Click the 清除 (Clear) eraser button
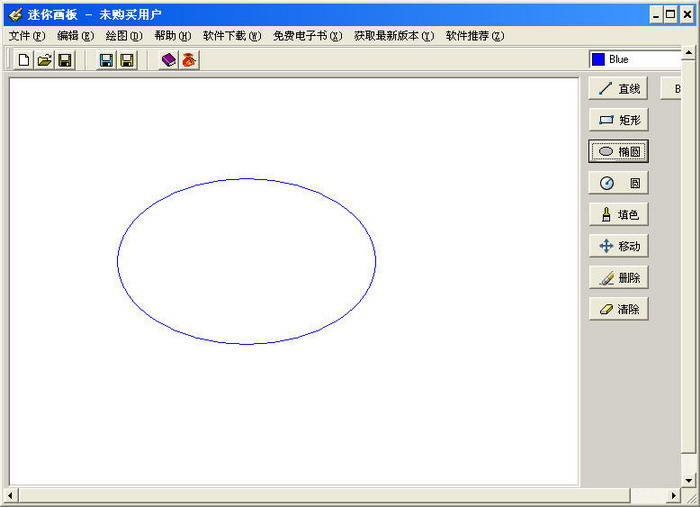Viewport: 700px width, 507px height. tap(618, 309)
